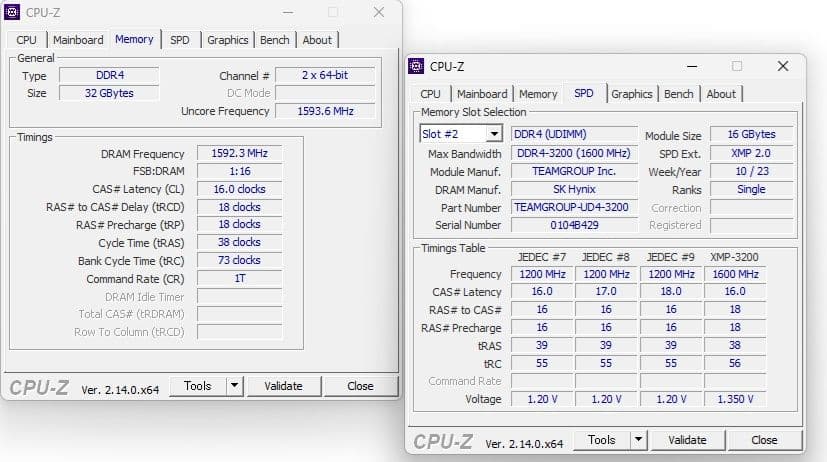The width and height of the screenshot is (827, 462).
Task: Click XMP-3200 tRC cell 56
Action: click(x=735, y=363)
